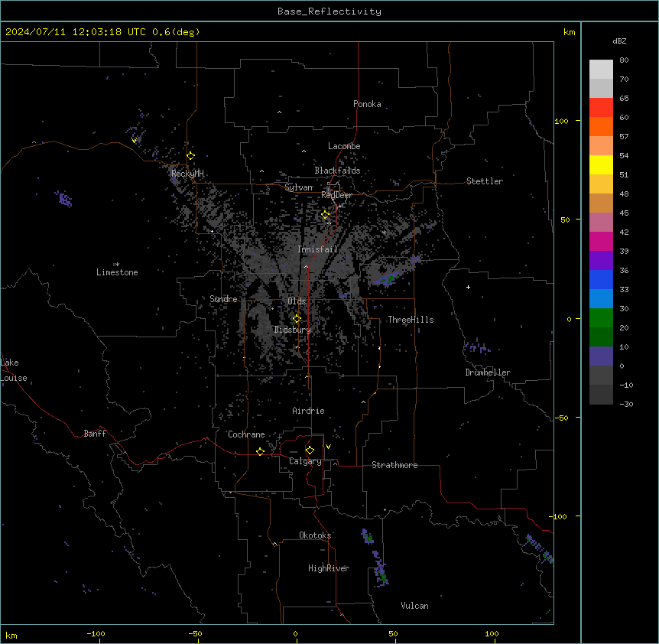659x644 pixels.
Task: Click the Vulcan city label
Action: (x=415, y=606)
